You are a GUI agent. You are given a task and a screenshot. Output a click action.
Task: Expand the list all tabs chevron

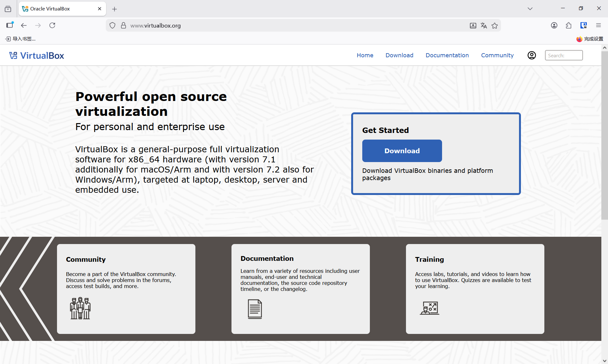530,9
